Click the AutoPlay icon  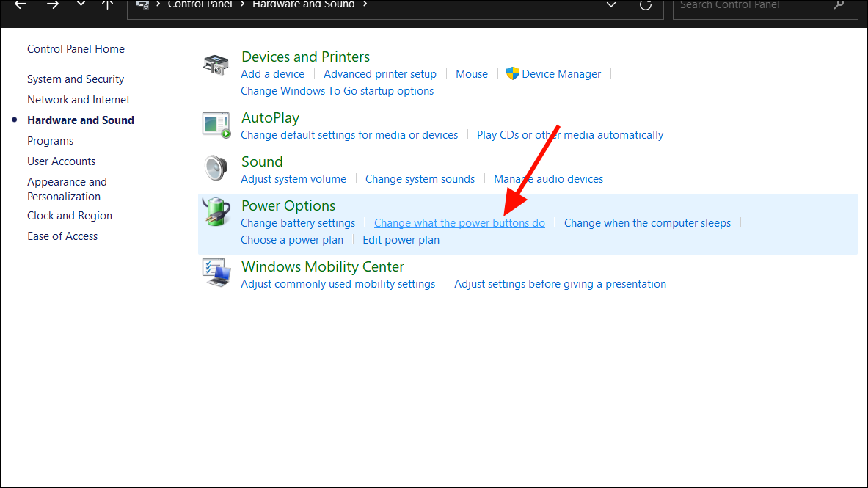point(215,125)
